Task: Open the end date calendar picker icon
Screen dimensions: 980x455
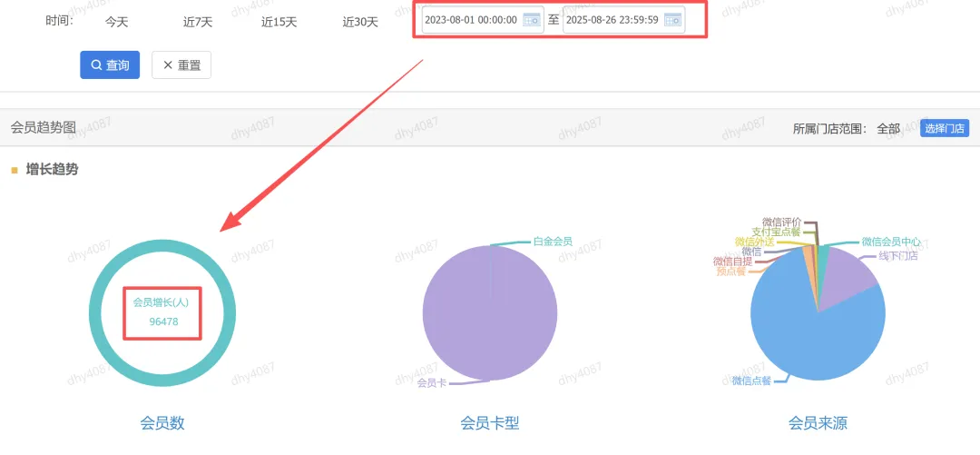Action: tap(672, 20)
